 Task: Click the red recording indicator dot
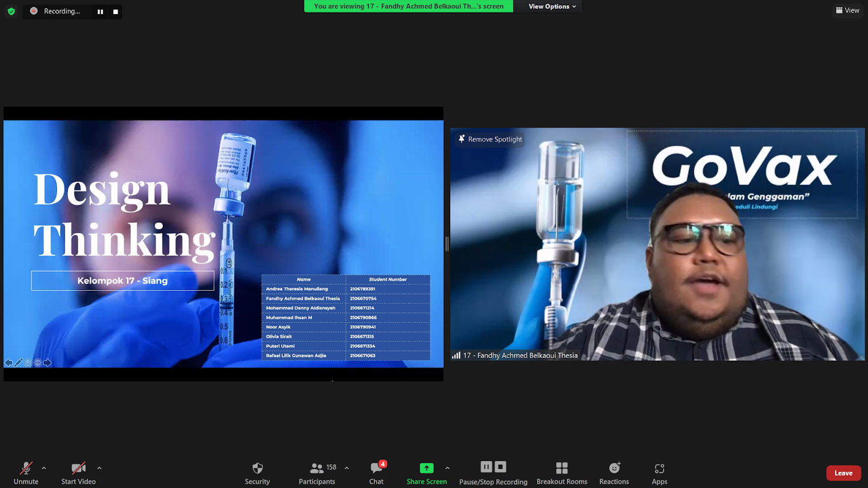pyautogui.click(x=34, y=11)
